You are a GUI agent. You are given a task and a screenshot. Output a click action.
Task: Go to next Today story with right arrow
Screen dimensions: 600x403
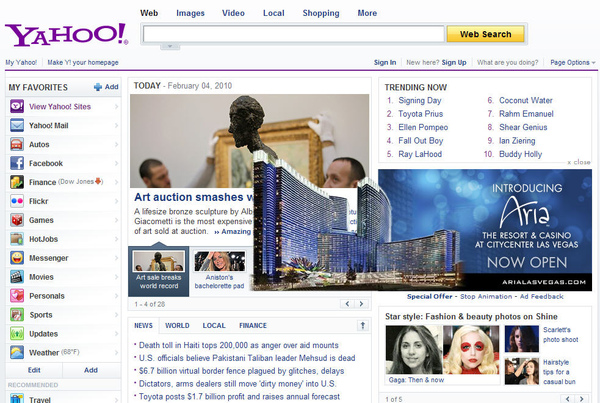(x=361, y=304)
